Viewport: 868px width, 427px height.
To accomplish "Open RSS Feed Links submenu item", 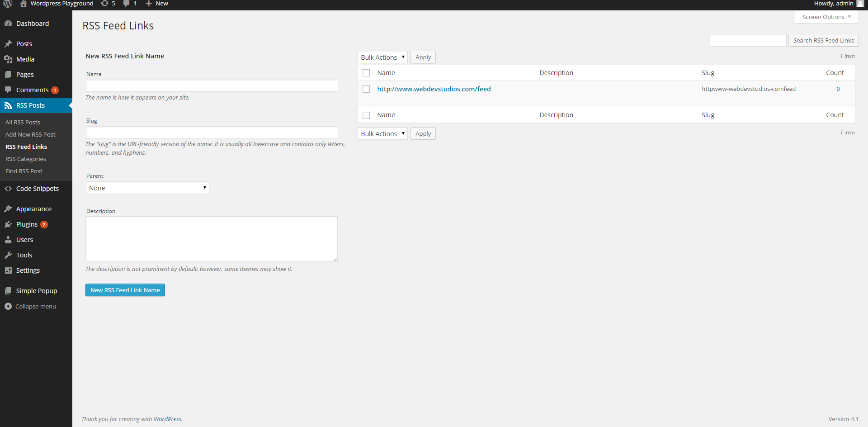I will (x=26, y=147).
